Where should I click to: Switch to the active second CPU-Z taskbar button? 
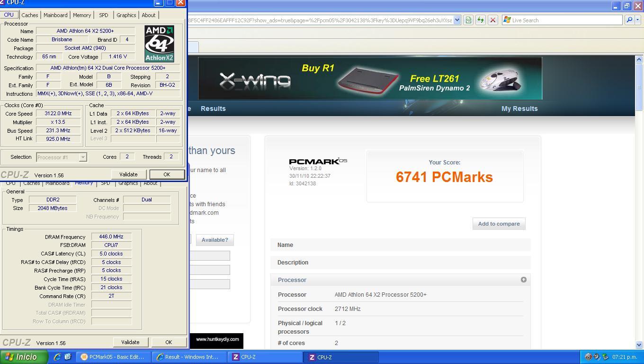(341, 357)
